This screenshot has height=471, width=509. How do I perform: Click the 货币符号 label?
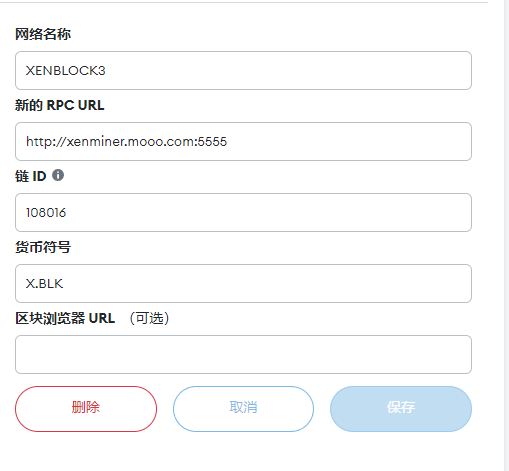[43, 247]
